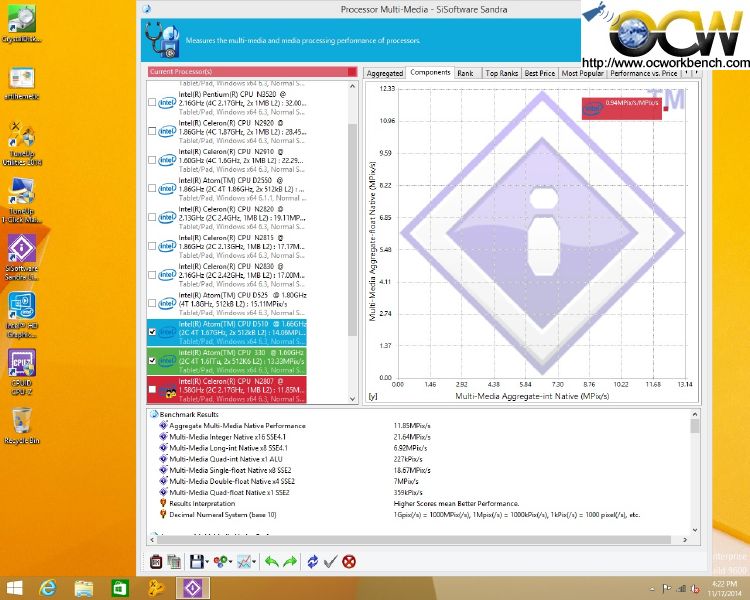
Task: Tick the Celeron N2910 processor checkbox
Action: [x=152, y=159]
